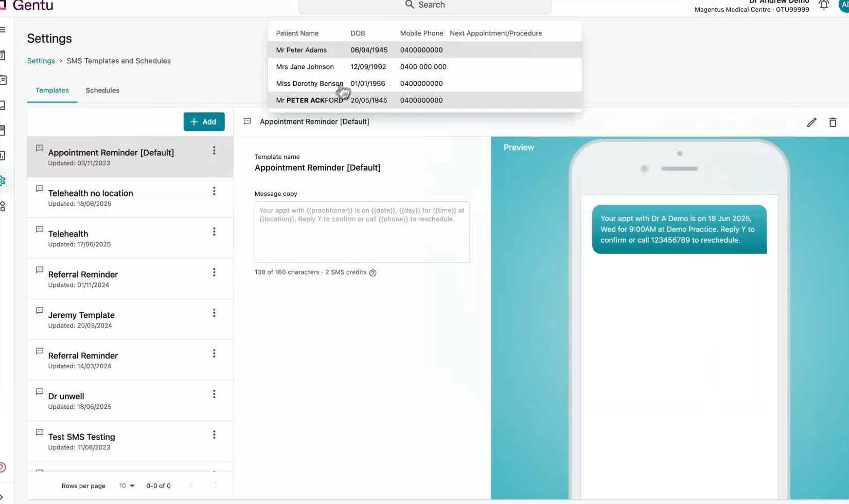The width and height of the screenshot is (849, 504).
Task: Switch to the Schedules tab
Action: 102,91
